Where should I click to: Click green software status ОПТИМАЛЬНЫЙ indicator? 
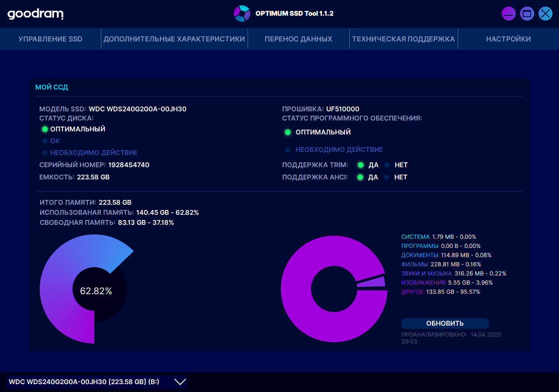pos(288,132)
